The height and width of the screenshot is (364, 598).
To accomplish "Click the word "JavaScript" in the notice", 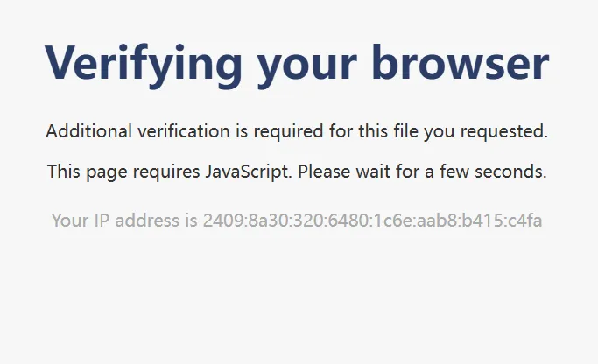I will tap(247, 172).
